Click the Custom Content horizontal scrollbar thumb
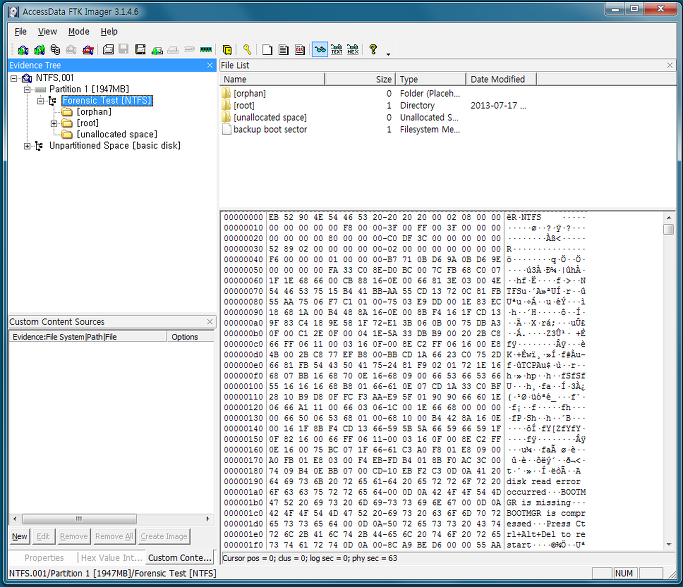 point(79,519)
